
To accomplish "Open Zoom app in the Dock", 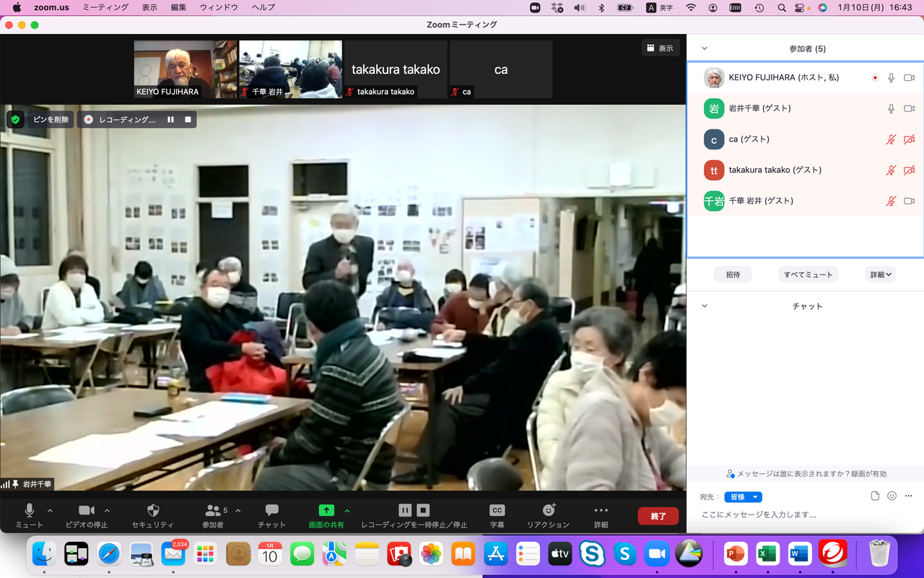I will click(x=657, y=554).
